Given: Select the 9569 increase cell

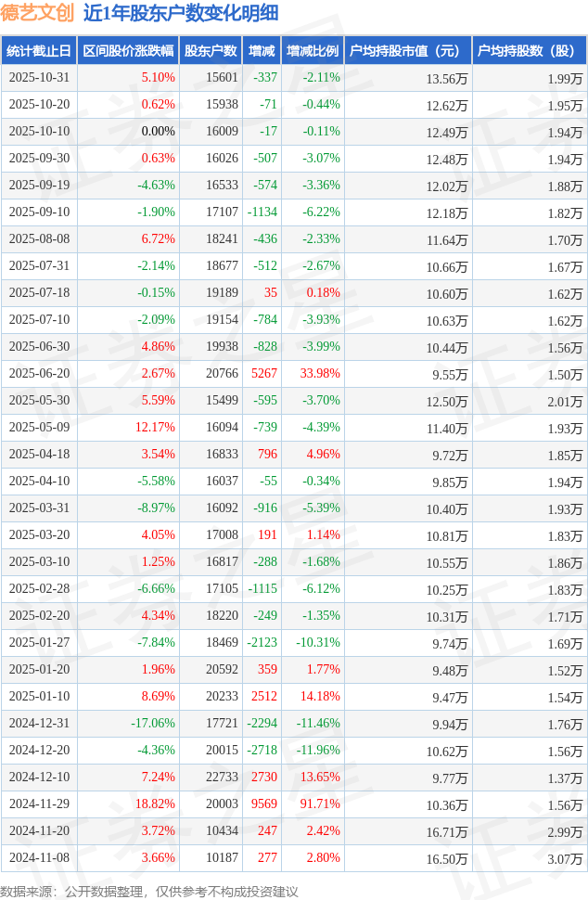Looking at the screenshot, I should (264, 804).
